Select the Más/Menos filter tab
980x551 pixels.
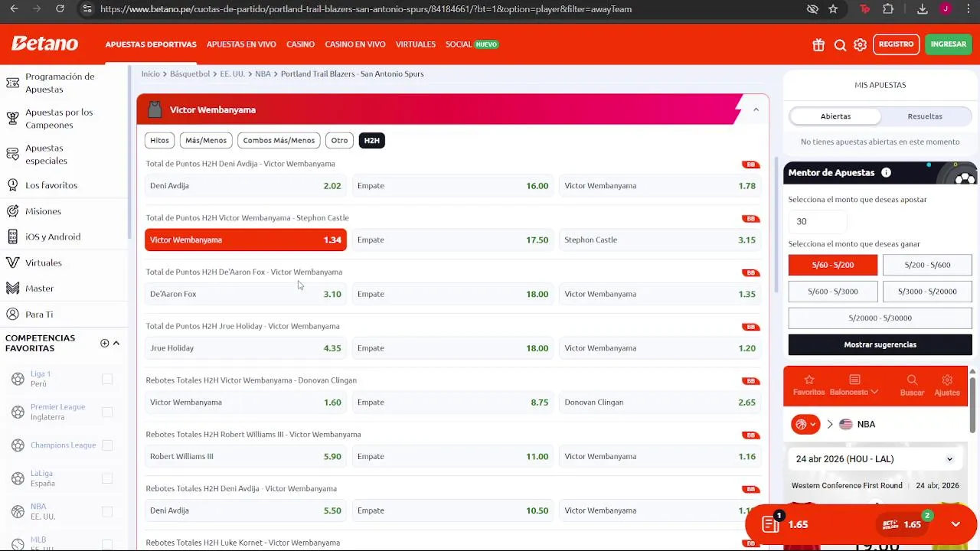click(x=206, y=140)
